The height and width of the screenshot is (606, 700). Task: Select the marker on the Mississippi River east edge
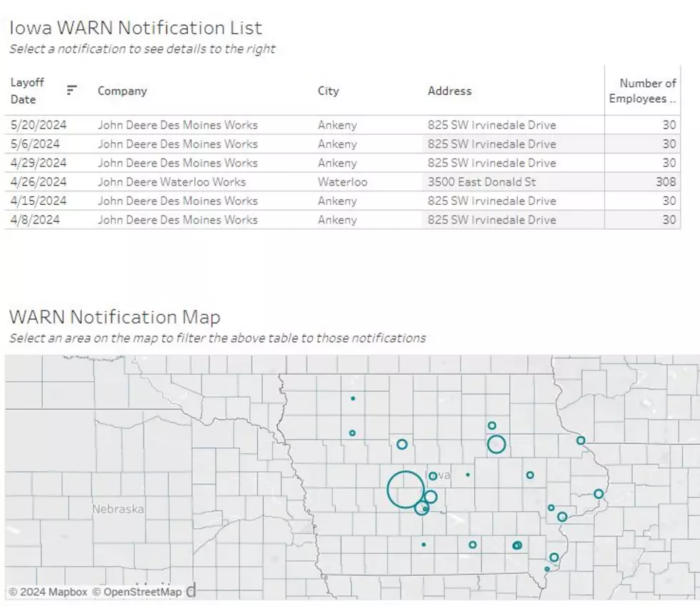599,494
